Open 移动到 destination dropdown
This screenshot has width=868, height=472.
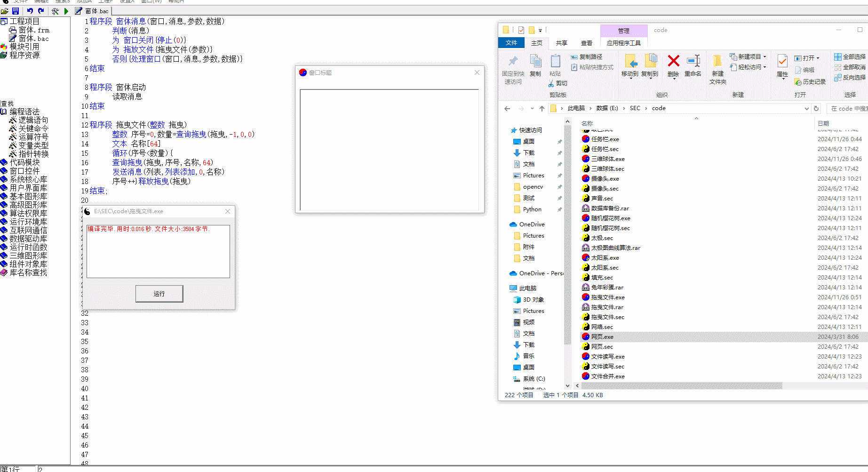(x=630, y=78)
